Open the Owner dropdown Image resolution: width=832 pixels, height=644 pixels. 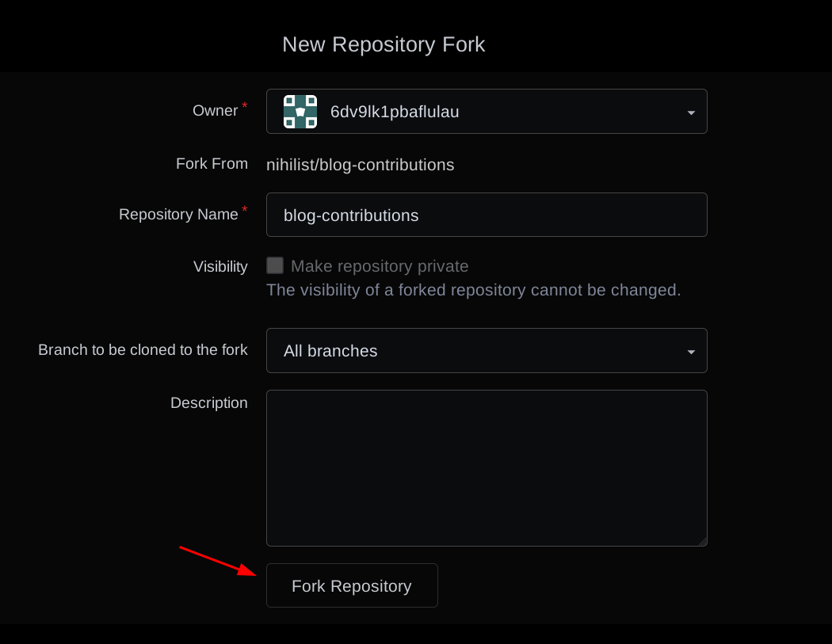coord(487,112)
